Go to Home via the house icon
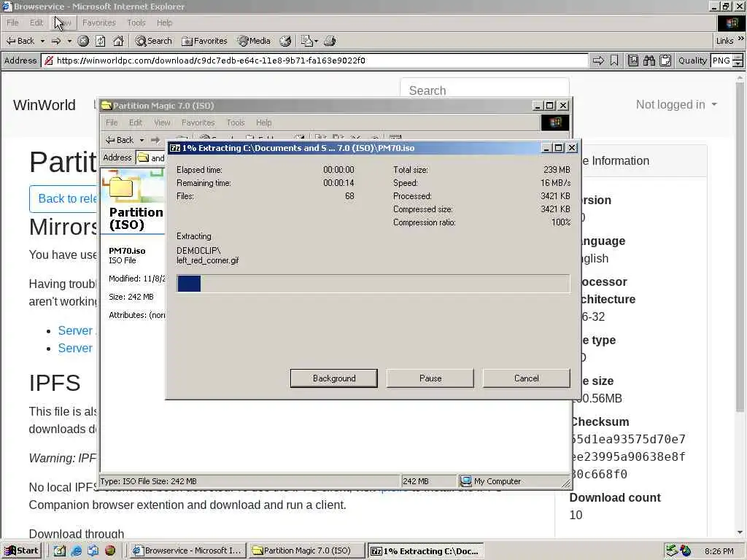747x560 pixels. click(118, 41)
